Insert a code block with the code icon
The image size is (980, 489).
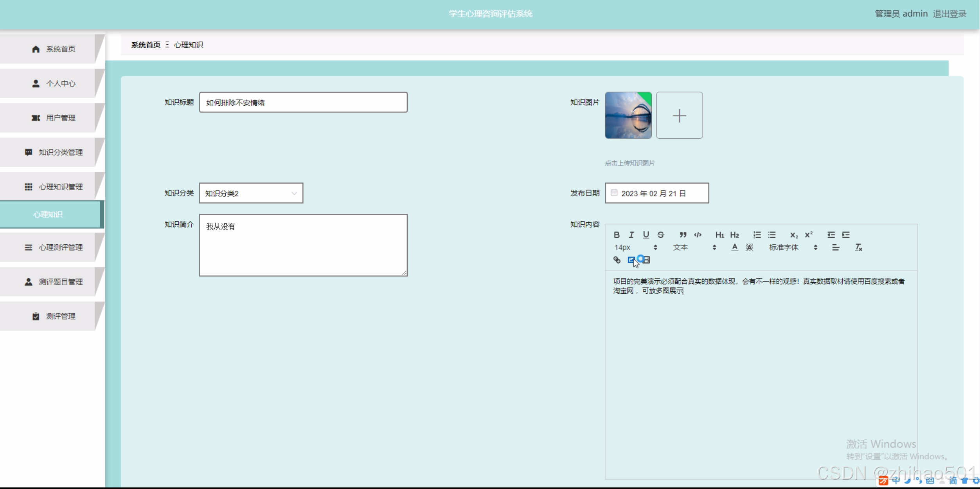click(x=698, y=235)
